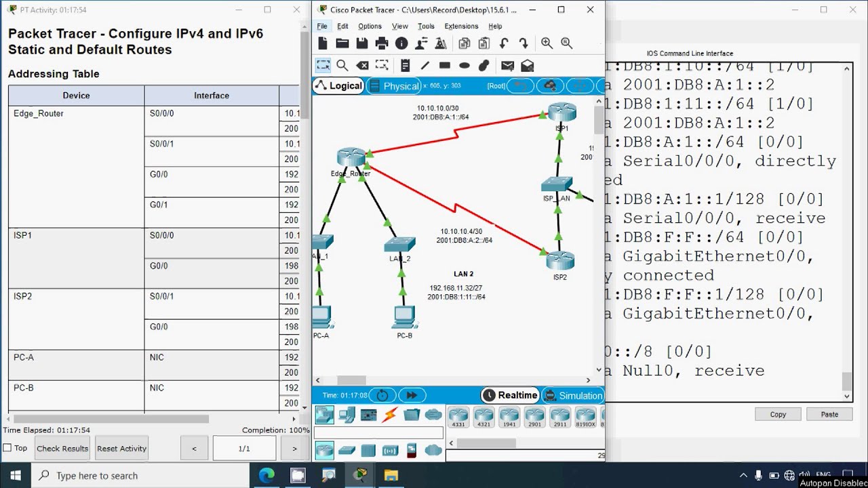Screen dimensions: 868x488
Task: Redo the action in the toolbar
Action: (x=524, y=43)
